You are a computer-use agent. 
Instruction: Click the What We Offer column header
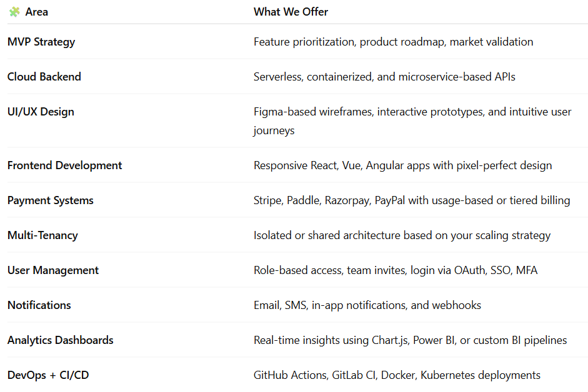(291, 12)
